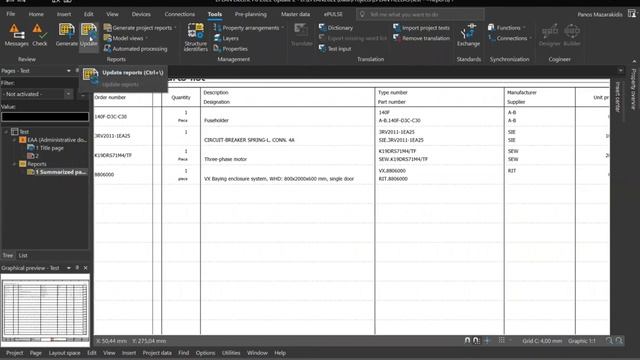The image size is (640, 360).
Task: Pin the Graphical preview panel
Action: 77,268
